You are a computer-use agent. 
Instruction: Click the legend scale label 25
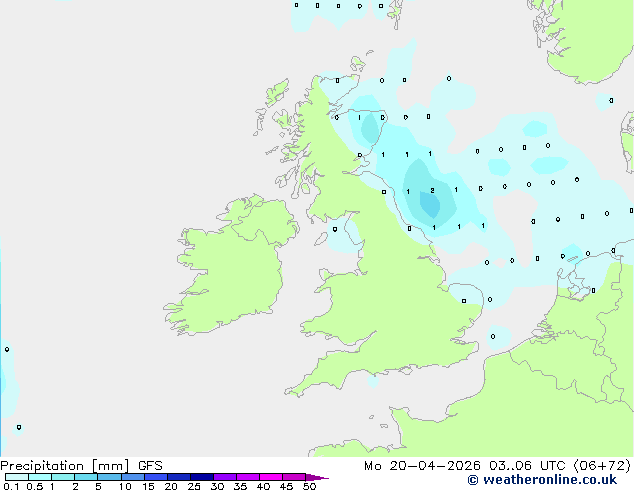click(x=194, y=486)
